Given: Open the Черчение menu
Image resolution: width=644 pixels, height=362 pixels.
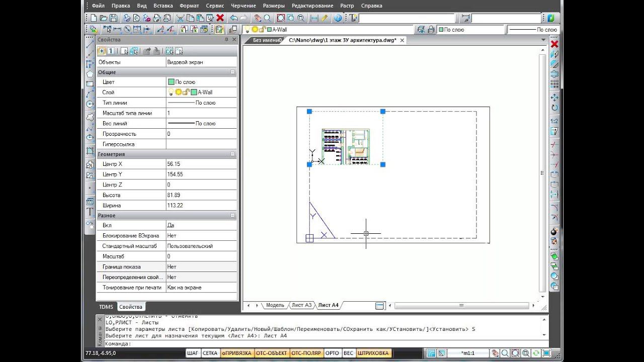Looking at the screenshot, I should pyautogui.click(x=244, y=6).
